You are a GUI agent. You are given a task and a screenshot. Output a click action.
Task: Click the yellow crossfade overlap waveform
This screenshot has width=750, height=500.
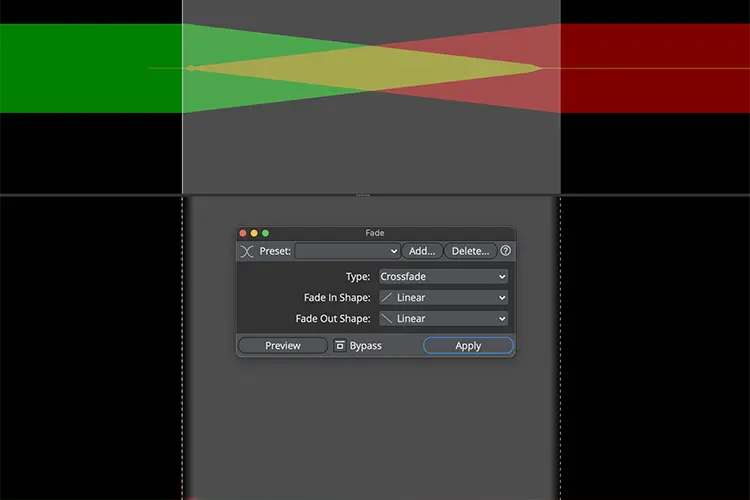click(x=368, y=68)
